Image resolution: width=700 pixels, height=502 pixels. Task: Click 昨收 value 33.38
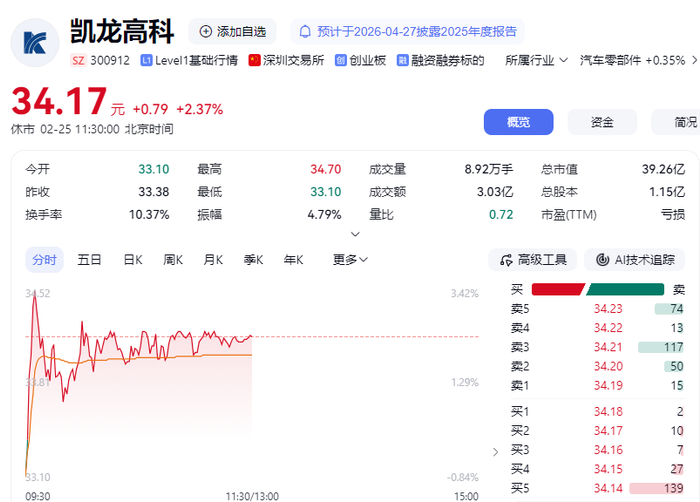(154, 192)
